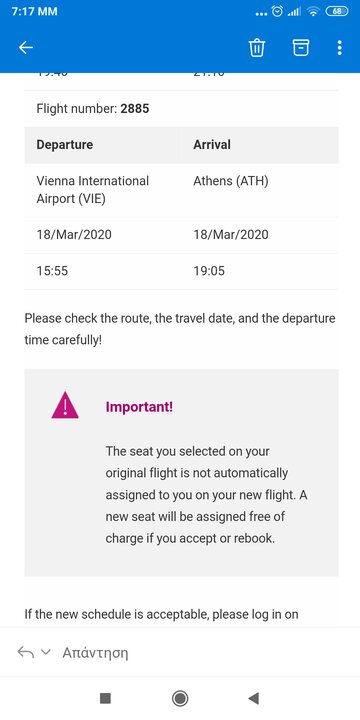Tap the Android home circle button

tap(180, 698)
